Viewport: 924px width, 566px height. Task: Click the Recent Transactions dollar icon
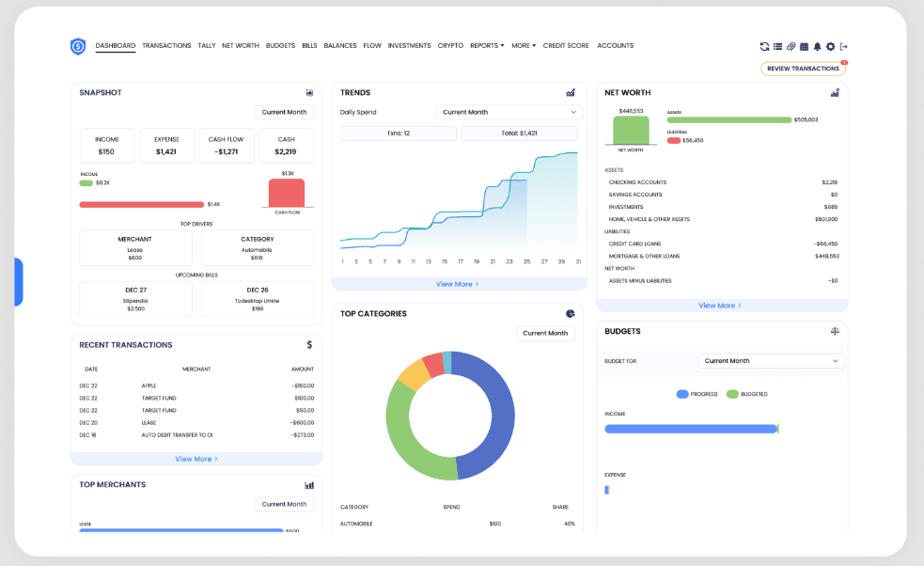coord(309,345)
